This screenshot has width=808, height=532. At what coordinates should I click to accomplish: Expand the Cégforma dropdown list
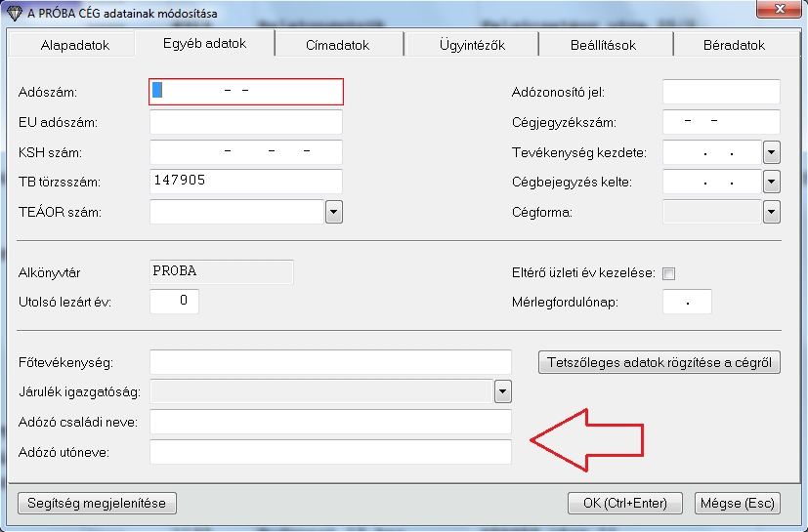[771, 212]
